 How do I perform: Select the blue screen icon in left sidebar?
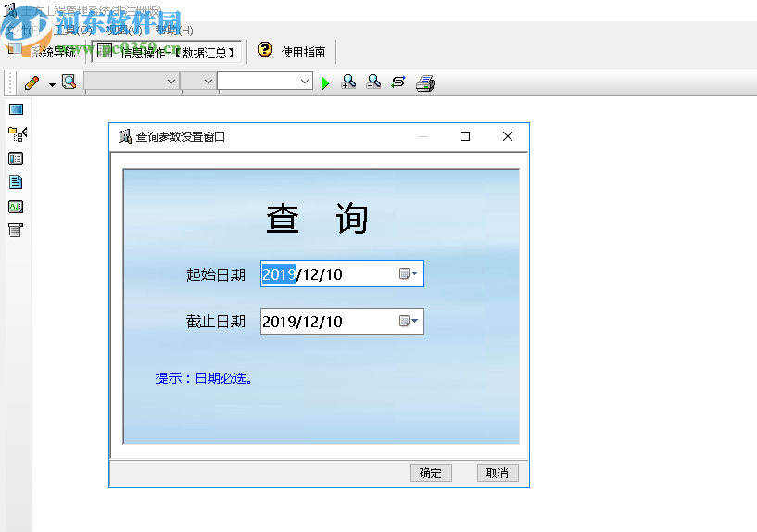point(16,109)
